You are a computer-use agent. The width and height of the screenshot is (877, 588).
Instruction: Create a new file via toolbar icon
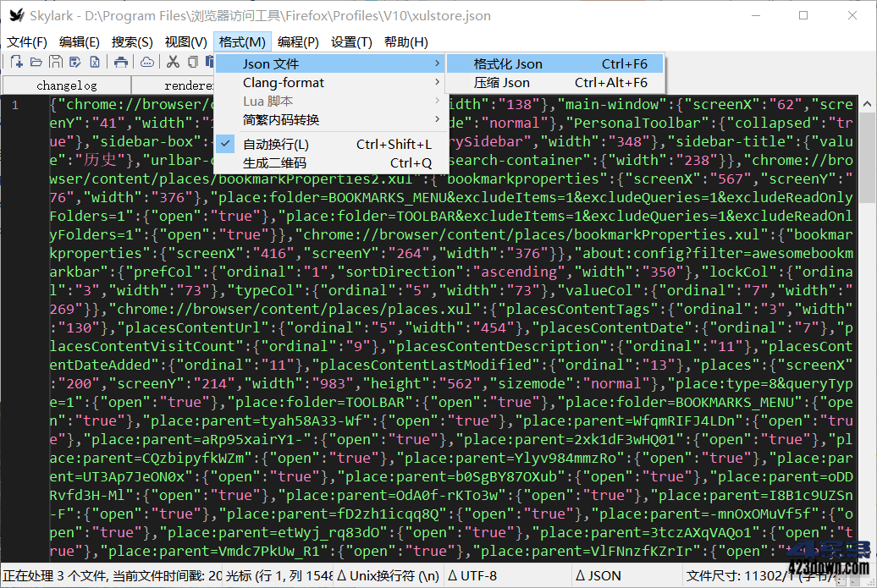coord(16,61)
